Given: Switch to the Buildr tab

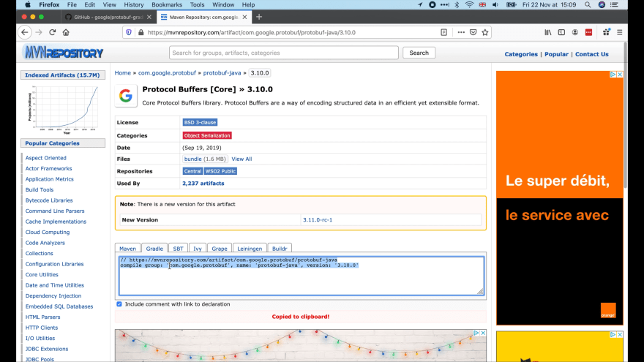Looking at the screenshot, I should (280, 249).
